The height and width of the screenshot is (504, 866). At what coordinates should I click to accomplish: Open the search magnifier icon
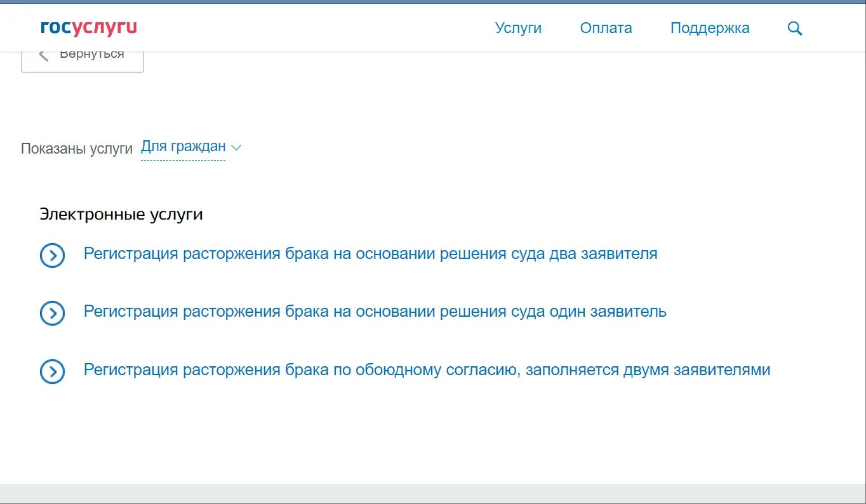(795, 29)
